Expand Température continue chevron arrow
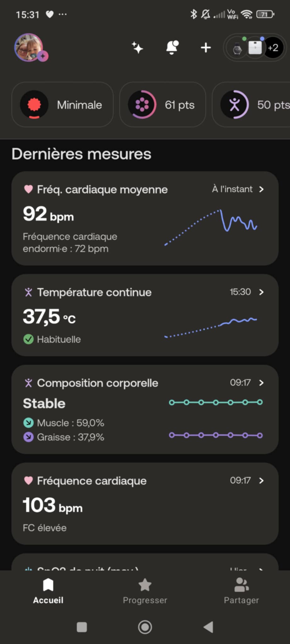Image resolution: width=290 pixels, height=644 pixels. 261,292
